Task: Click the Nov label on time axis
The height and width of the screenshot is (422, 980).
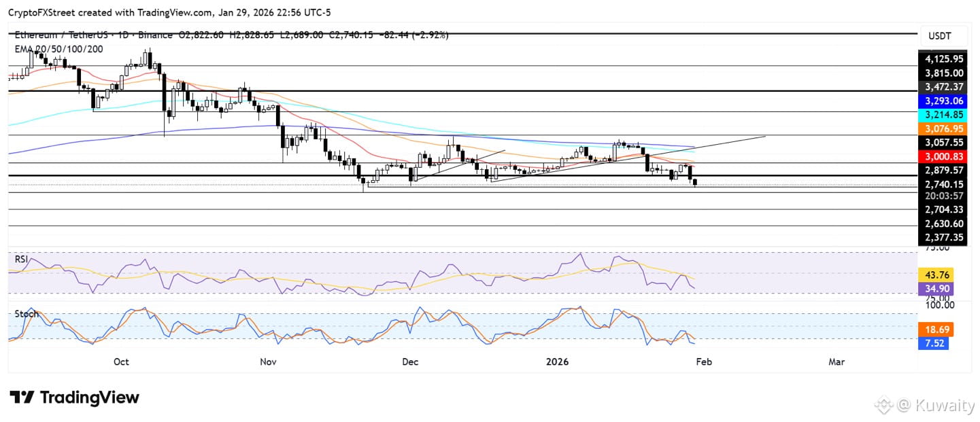Action: click(269, 362)
